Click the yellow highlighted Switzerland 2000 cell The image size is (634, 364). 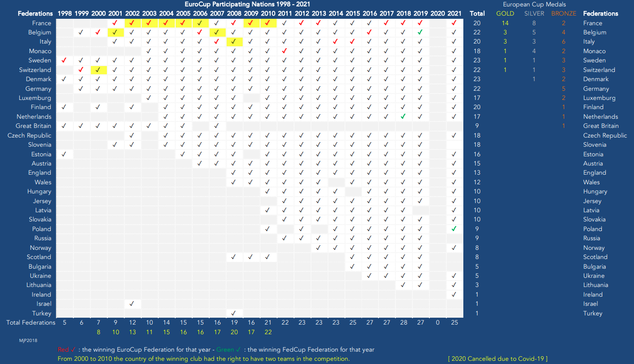[x=98, y=70]
